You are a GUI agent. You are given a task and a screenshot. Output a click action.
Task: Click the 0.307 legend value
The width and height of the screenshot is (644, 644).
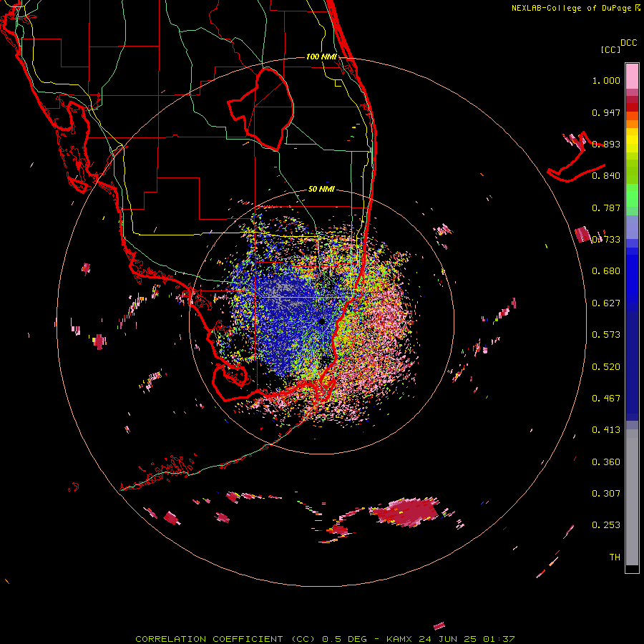point(606,494)
